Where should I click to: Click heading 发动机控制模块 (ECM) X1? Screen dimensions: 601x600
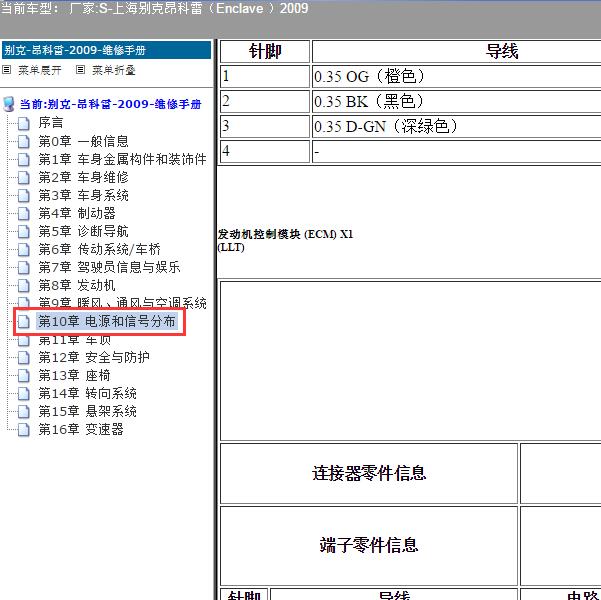[x=285, y=234]
